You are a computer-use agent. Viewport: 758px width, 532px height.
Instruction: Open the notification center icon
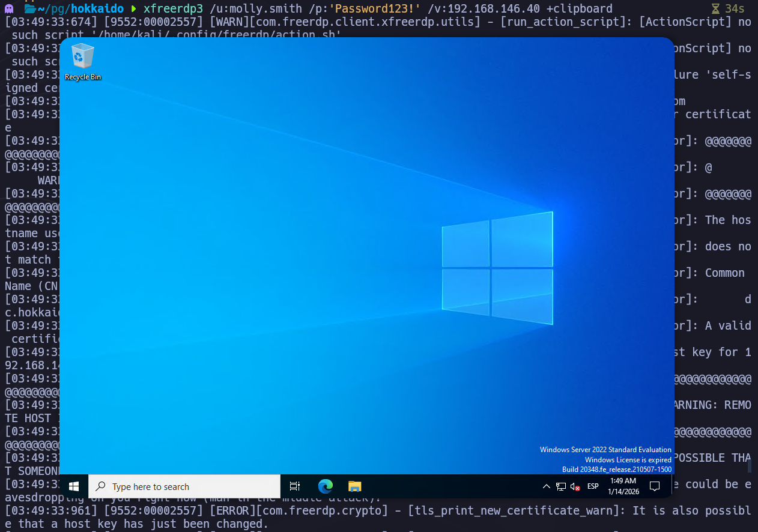[x=655, y=486]
